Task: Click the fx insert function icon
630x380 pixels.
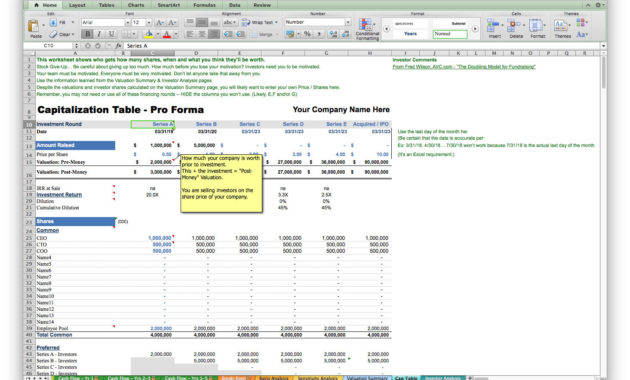Action: point(119,46)
